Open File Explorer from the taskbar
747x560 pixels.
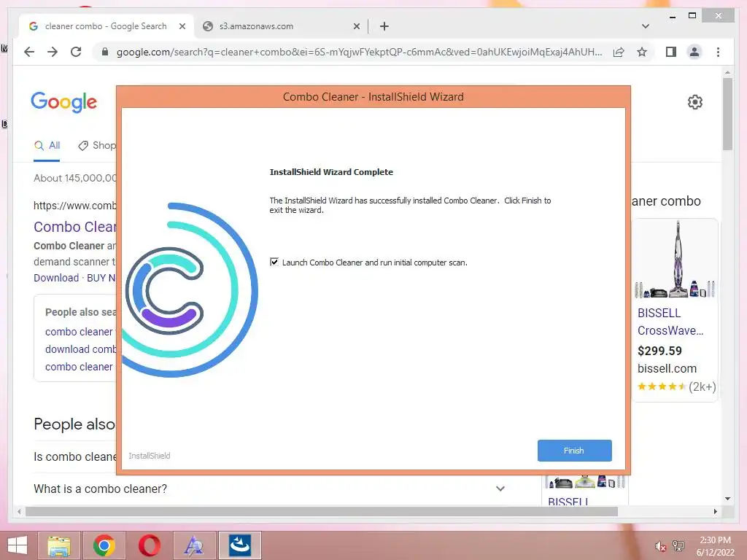point(59,545)
